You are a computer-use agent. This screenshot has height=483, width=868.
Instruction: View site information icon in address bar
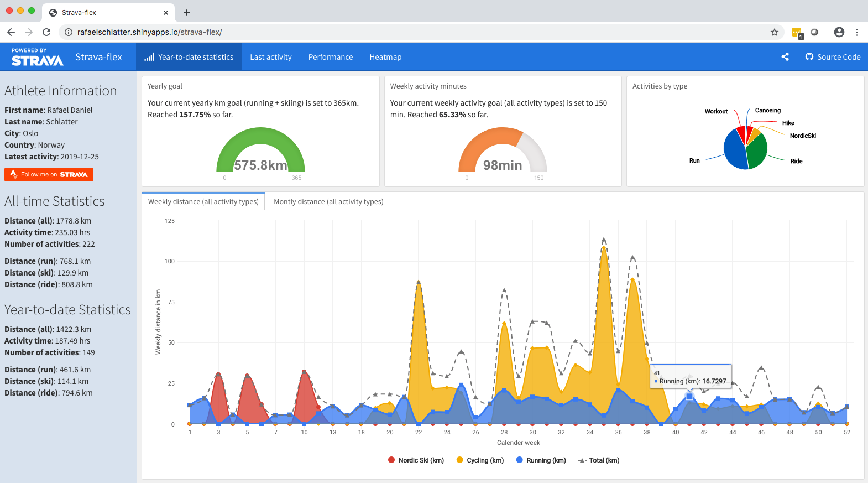click(x=69, y=32)
